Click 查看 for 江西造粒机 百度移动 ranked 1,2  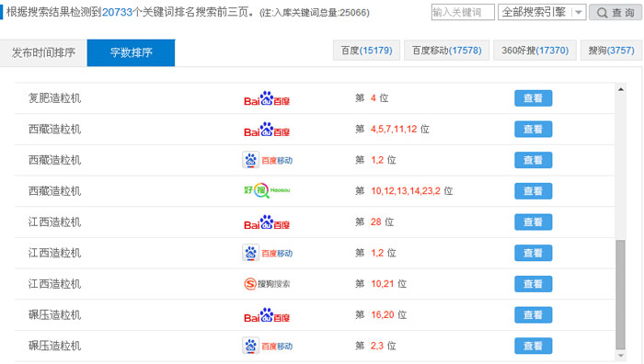[533, 253]
